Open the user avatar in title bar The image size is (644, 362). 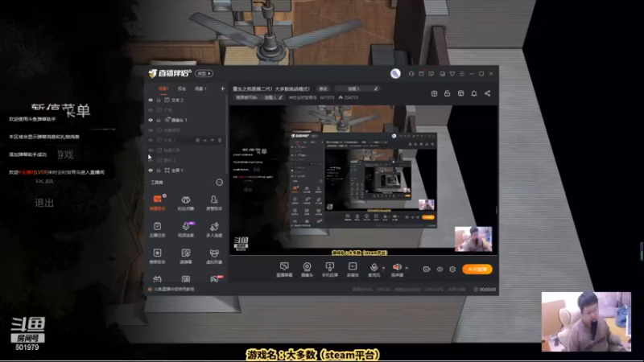click(x=395, y=73)
